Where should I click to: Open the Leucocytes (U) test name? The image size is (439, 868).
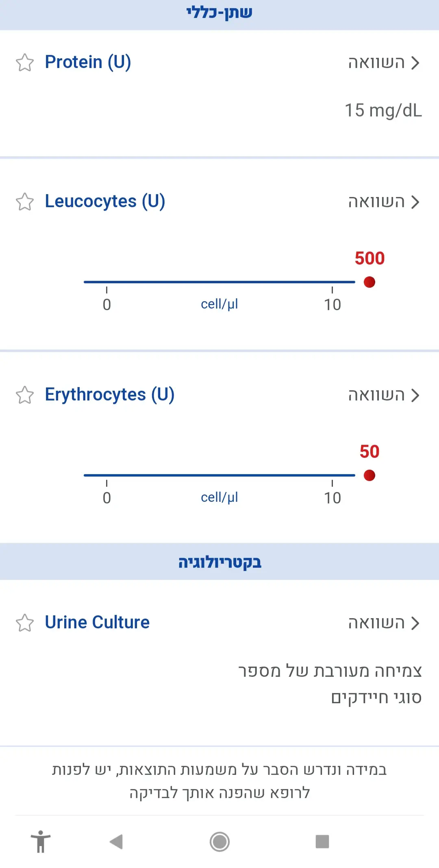point(105,201)
